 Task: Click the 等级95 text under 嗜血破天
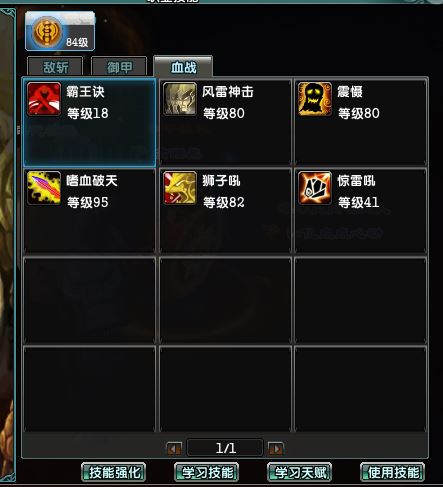(x=88, y=202)
